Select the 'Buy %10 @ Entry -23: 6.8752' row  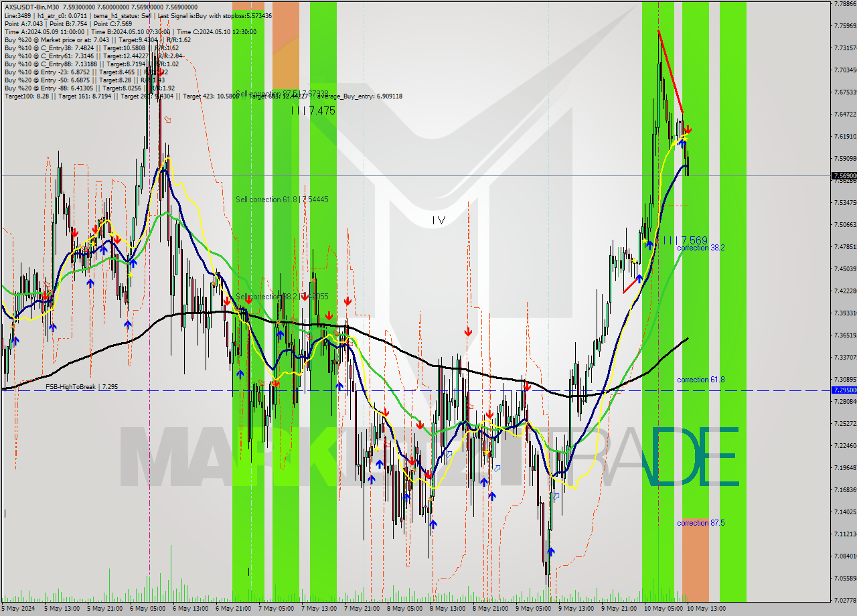86,72
